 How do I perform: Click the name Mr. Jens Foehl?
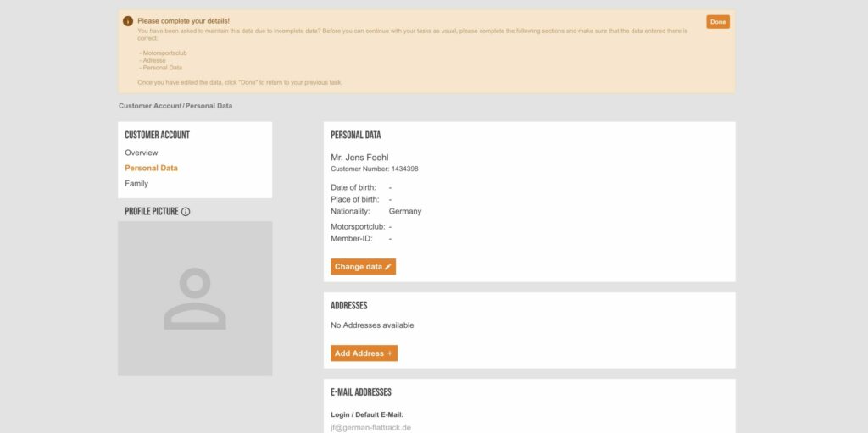[359, 157]
